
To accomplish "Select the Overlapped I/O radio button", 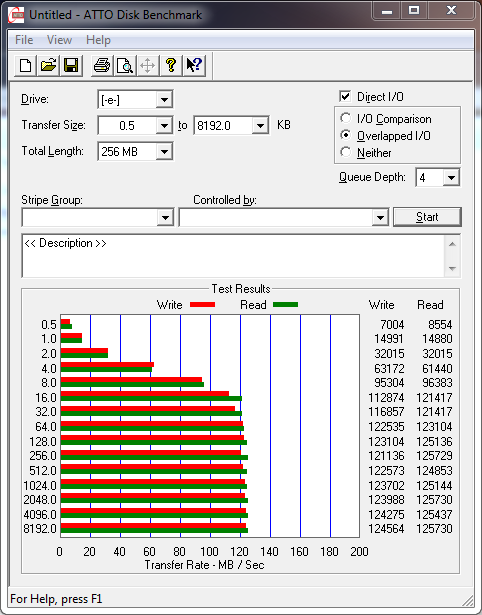I will click(346, 135).
